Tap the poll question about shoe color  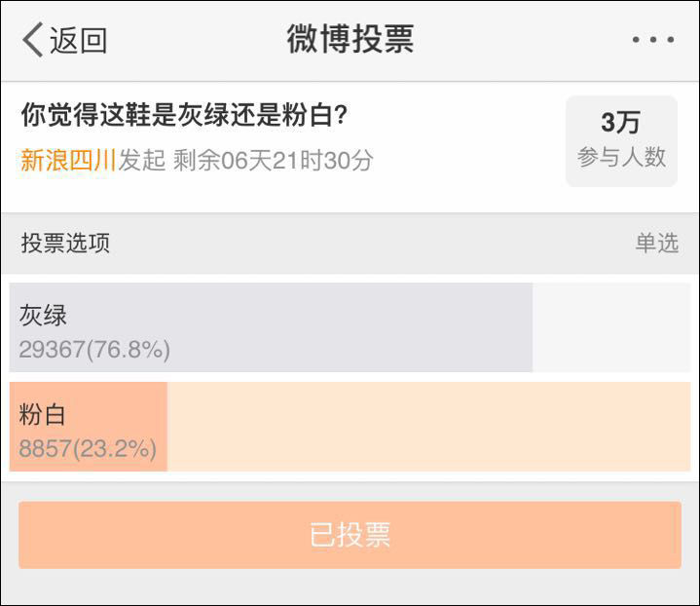(185, 116)
